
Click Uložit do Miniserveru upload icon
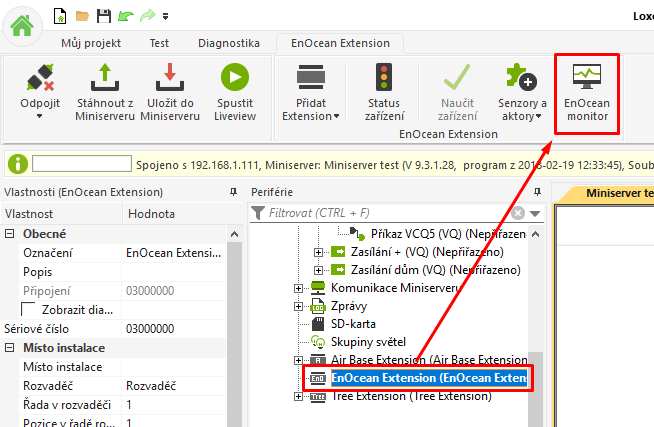click(x=169, y=78)
